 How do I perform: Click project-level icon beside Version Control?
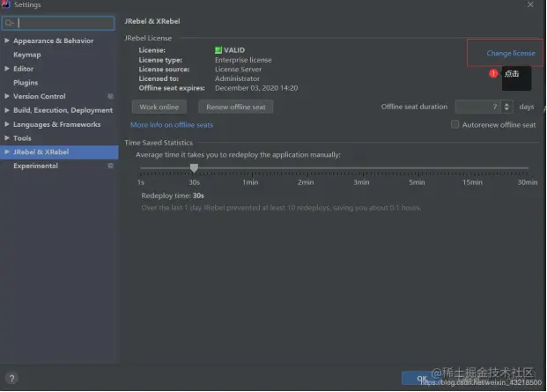(x=110, y=96)
